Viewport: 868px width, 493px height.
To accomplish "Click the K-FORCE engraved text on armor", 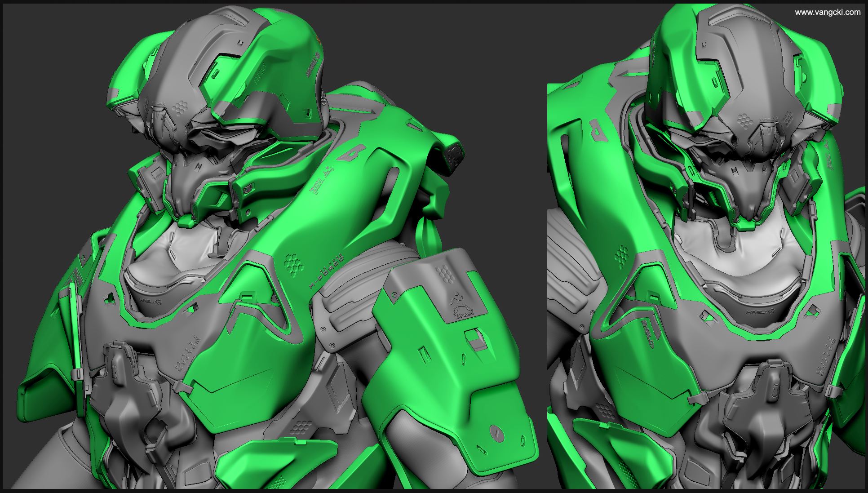I will (328, 271).
